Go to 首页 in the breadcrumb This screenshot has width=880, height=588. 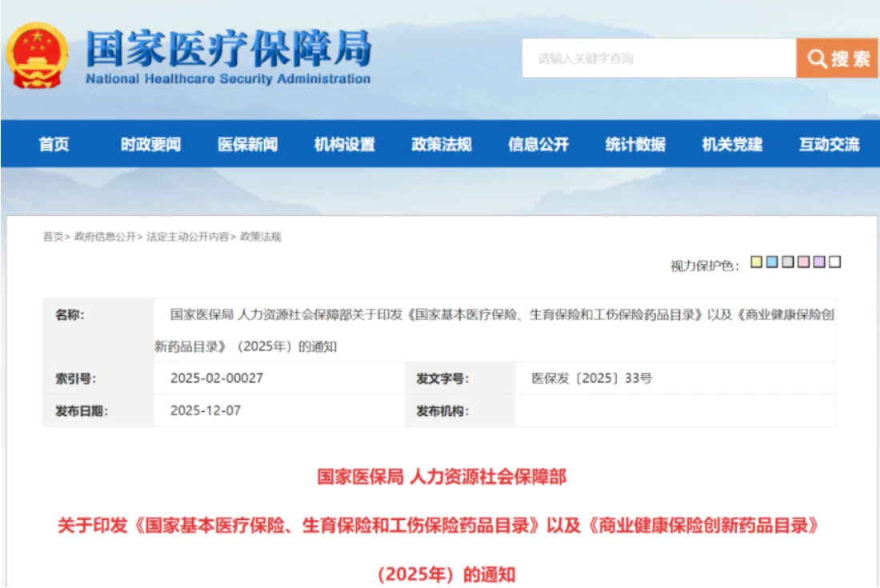point(54,237)
